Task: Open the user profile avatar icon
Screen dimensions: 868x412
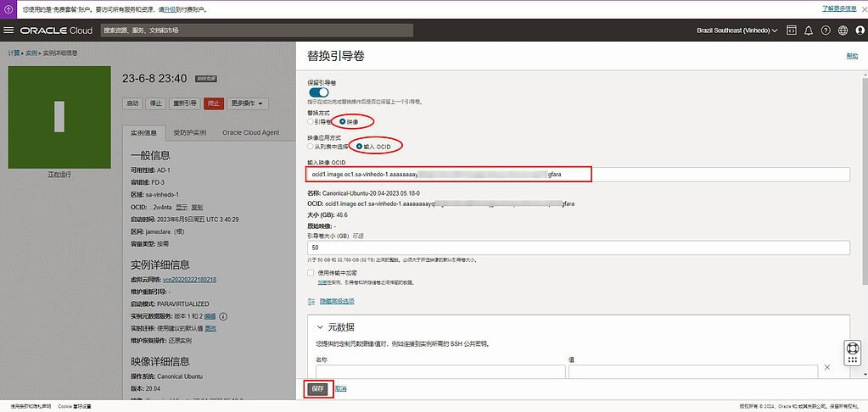Action: pyautogui.click(x=860, y=31)
